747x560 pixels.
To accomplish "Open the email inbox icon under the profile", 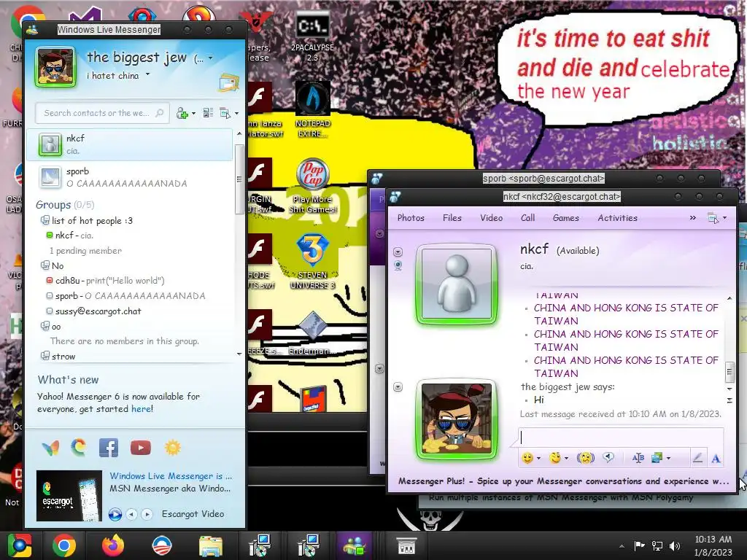I will point(228,82).
